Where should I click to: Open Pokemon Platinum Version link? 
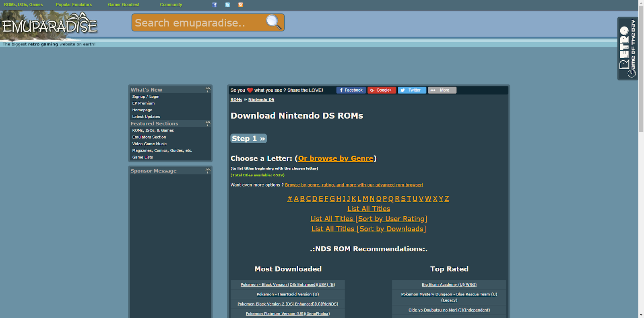pyautogui.click(x=288, y=314)
